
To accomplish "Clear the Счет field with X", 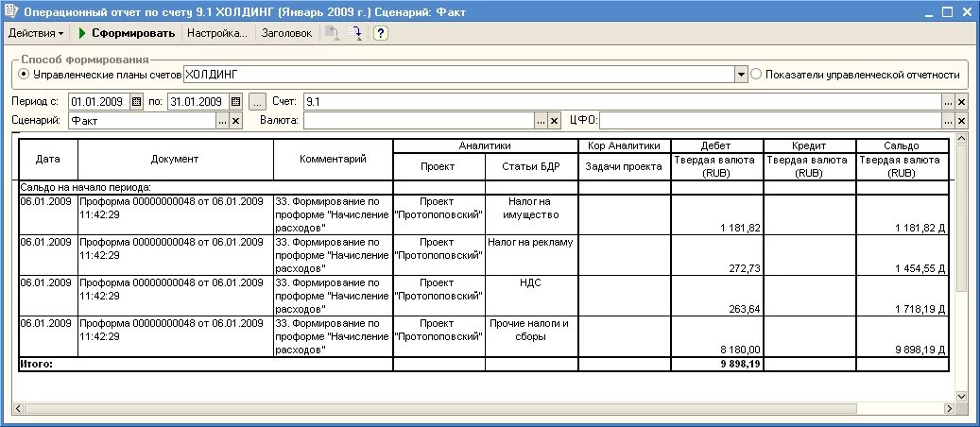I will click(961, 101).
